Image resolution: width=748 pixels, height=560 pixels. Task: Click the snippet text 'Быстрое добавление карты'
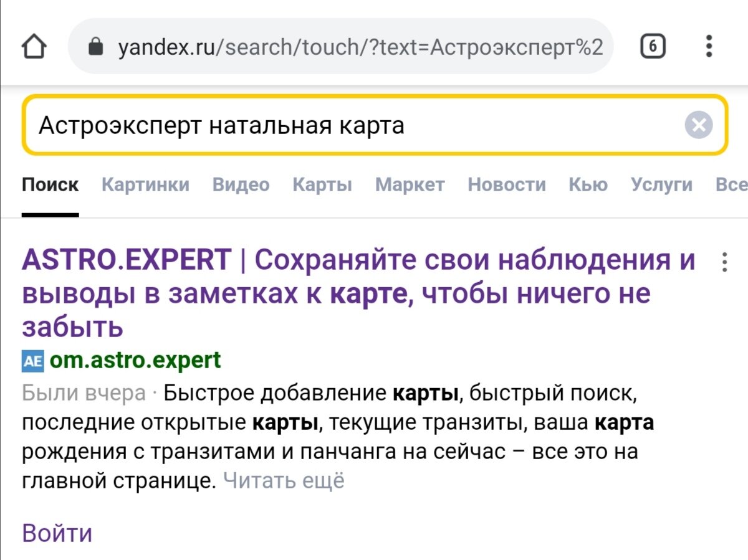tap(311, 394)
